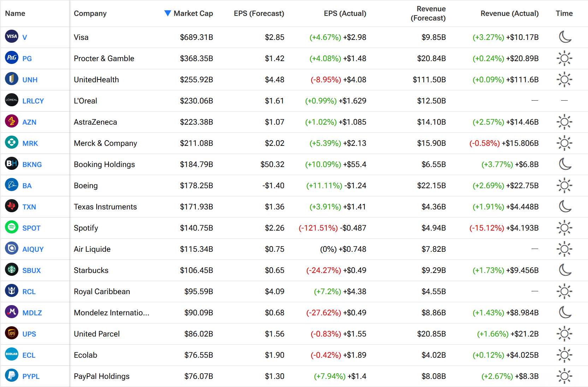This screenshot has height=387, width=588.
Task: Click the UnitedHealth logo icon
Action: (x=12, y=79)
